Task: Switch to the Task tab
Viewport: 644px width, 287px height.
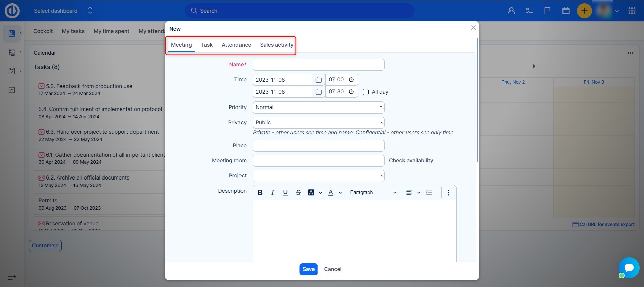Action: point(207,45)
